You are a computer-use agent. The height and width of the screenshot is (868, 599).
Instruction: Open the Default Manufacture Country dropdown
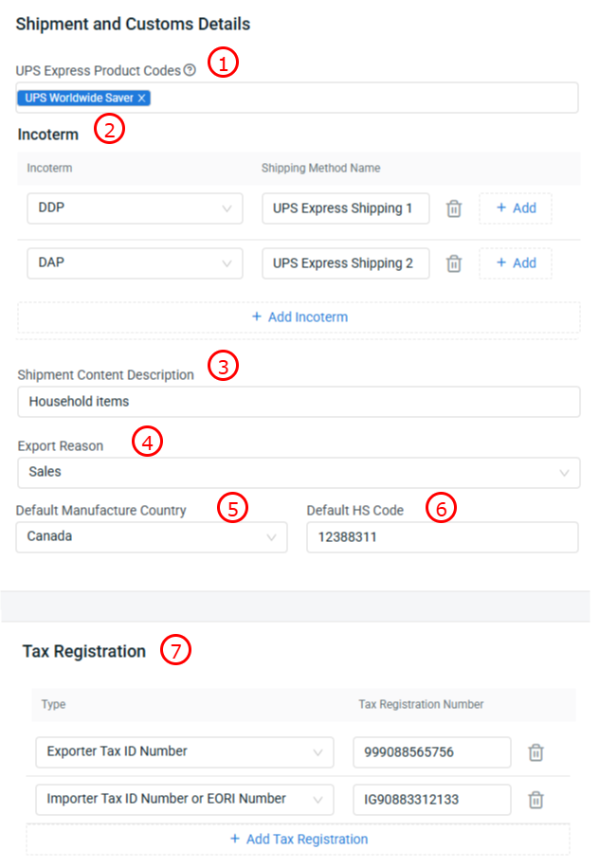[x=152, y=536]
